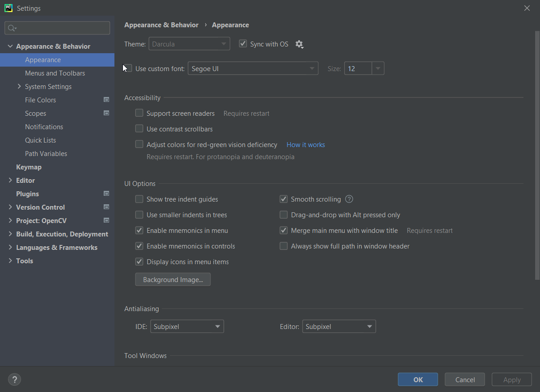Click the project-level icon next to Project: OpenCV
This screenshot has width=540, height=392.
point(106,220)
